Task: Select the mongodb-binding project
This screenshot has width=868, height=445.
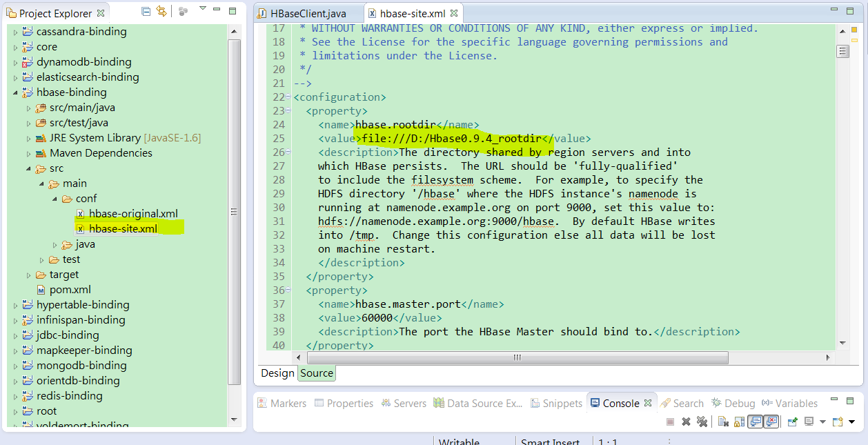Action: pos(74,366)
